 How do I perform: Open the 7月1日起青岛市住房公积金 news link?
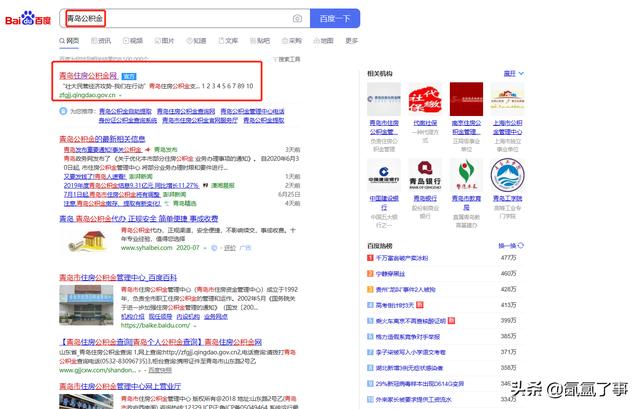coord(112,194)
